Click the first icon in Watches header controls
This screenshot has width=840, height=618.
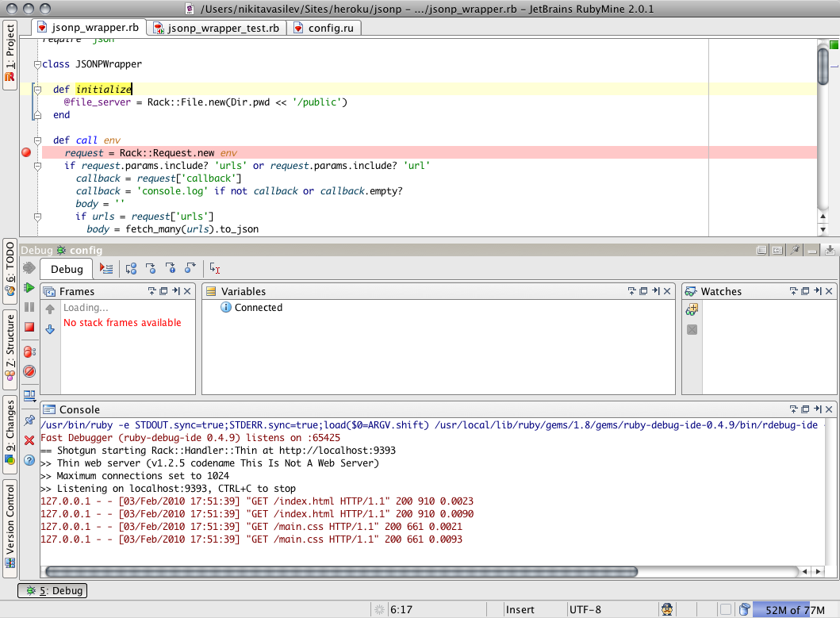[793, 291]
